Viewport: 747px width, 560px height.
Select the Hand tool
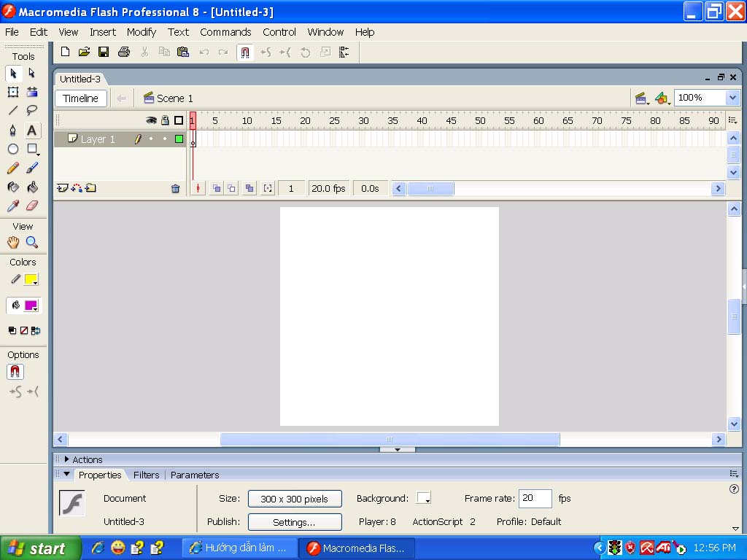click(x=13, y=242)
